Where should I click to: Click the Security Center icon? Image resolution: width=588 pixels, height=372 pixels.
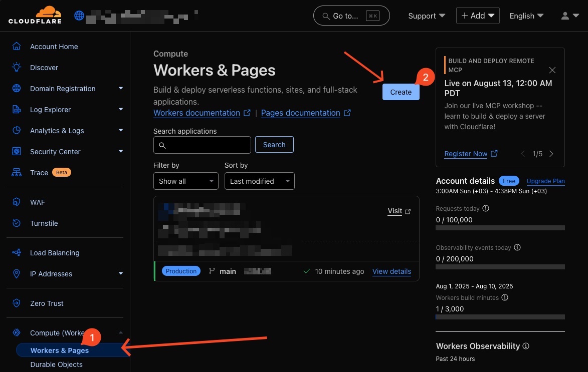(17, 151)
